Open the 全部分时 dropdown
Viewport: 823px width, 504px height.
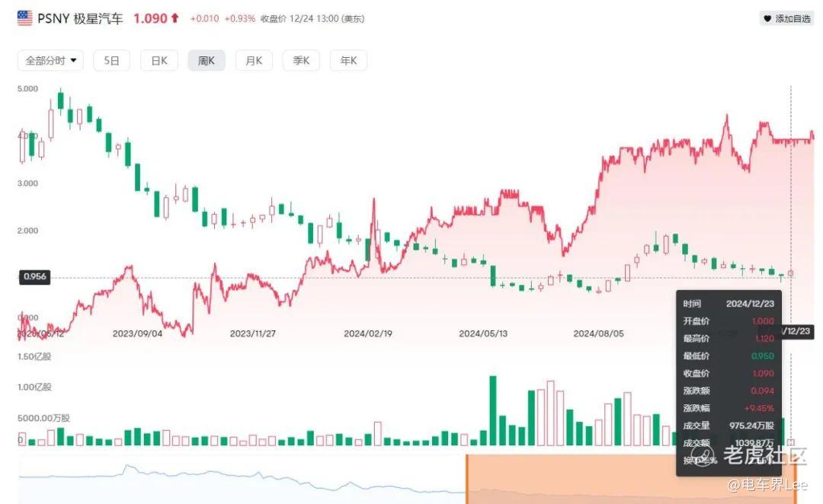pyautogui.click(x=50, y=60)
